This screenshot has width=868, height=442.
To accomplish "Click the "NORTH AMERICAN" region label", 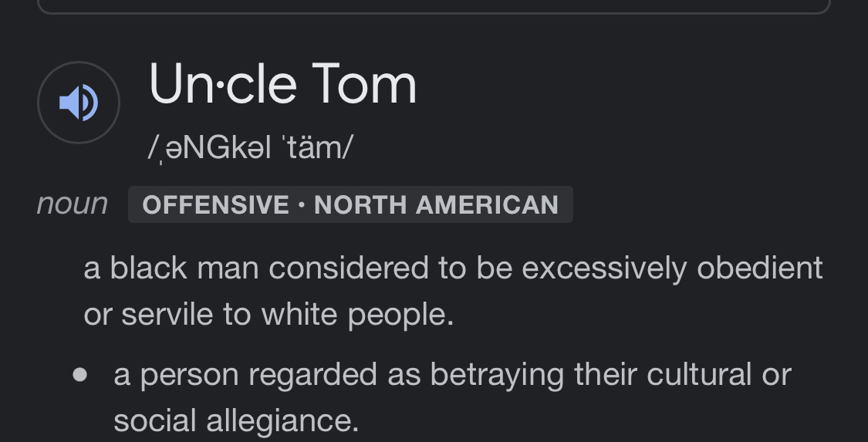I will coord(436,204).
